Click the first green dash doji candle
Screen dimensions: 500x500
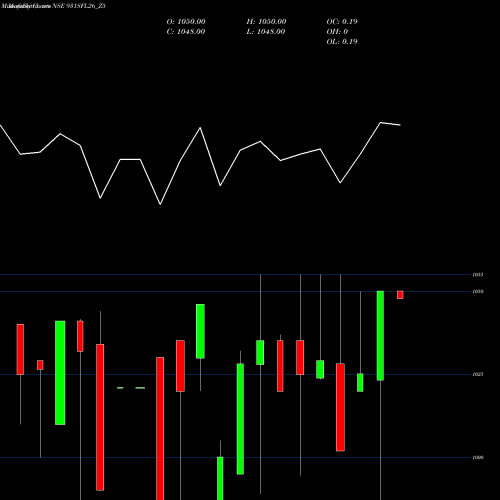(x=120, y=388)
